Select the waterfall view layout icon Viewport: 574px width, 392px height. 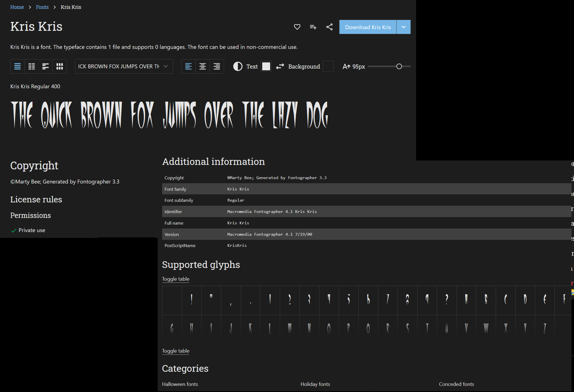pos(46,66)
